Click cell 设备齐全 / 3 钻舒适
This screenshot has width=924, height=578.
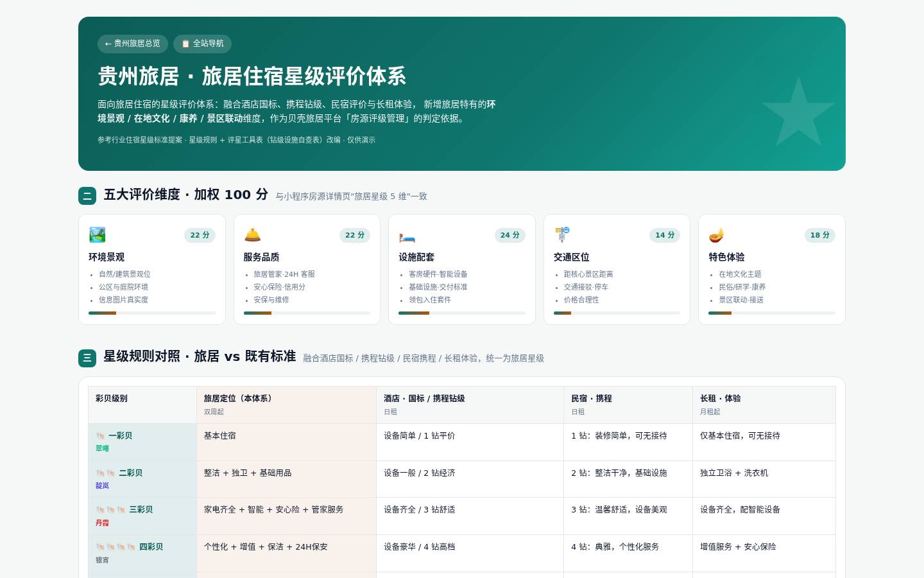tap(470, 516)
